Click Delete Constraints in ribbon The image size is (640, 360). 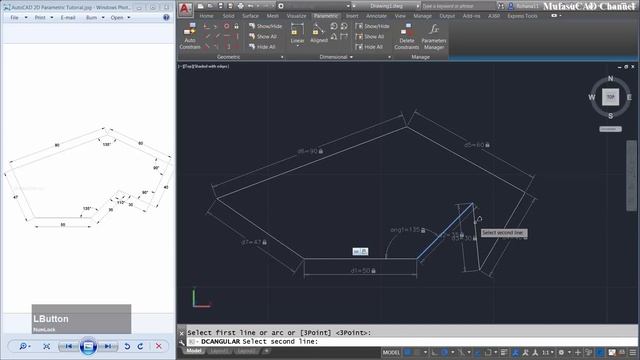[x=407, y=36]
